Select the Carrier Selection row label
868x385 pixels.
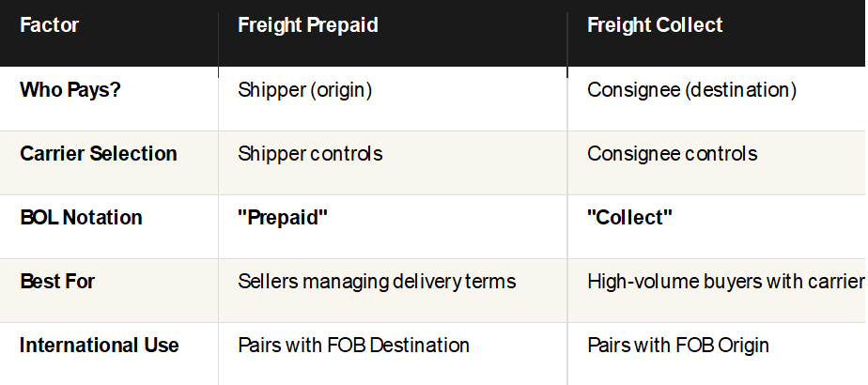click(x=99, y=154)
